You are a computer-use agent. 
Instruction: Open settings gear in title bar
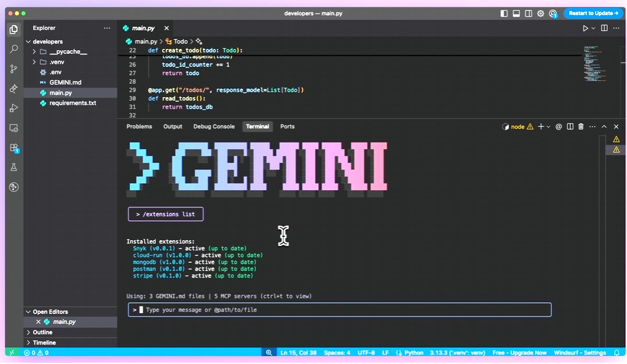pyautogui.click(x=541, y=13)
